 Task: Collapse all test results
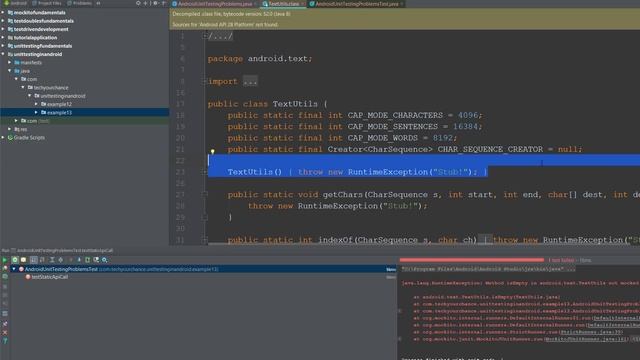(x=60, y=260)
